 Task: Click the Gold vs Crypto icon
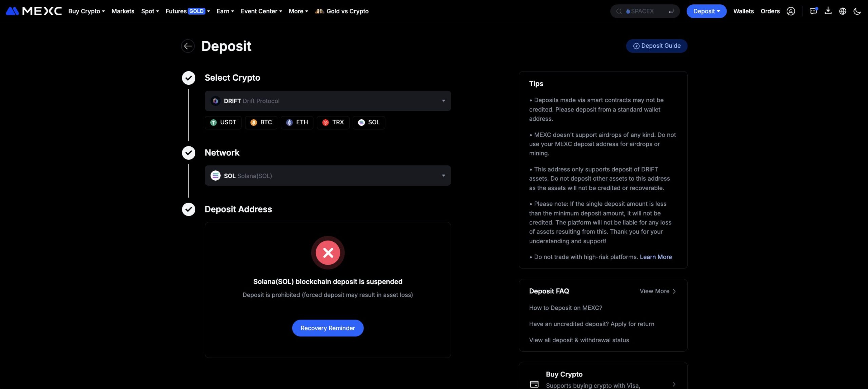point(319,11)
